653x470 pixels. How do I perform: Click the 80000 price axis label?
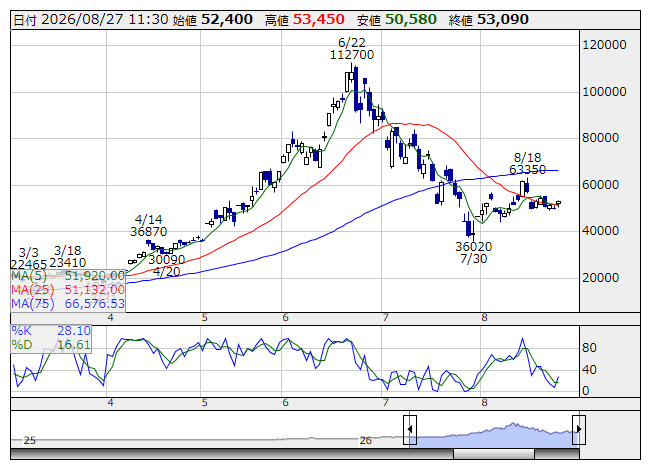[x=601, y=138]
